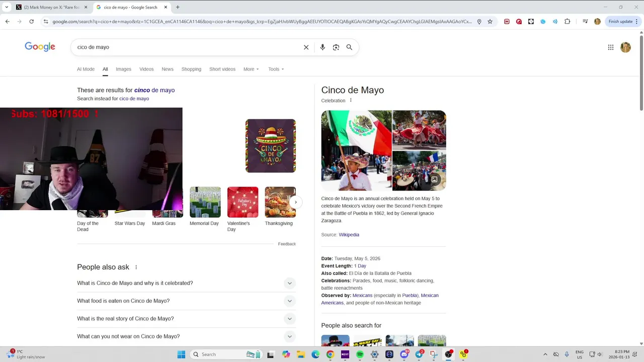The width and height of the screenshot is (644, 362).
Task: Switch to the News tab
Action: click(x=168, y=69)
